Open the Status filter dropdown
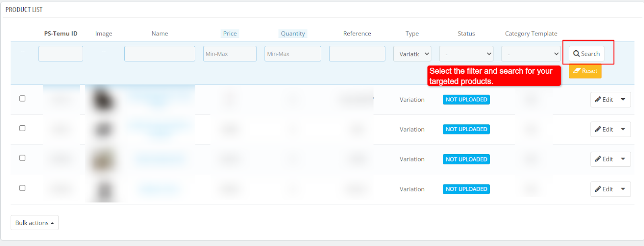This screenshot has height=246, width=644. [x=466, y=54]
